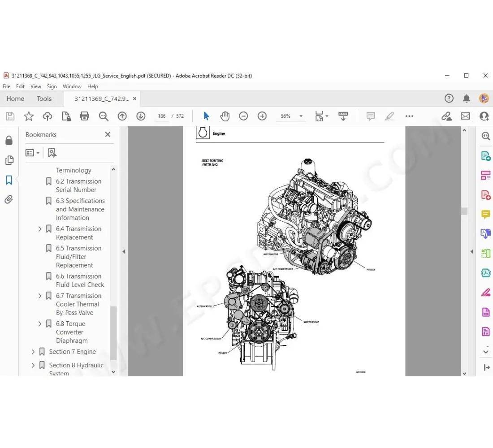Expand 6.4 Transmission Replacement bookmark
Screen dimensions: 493x448
pos(40,229)
